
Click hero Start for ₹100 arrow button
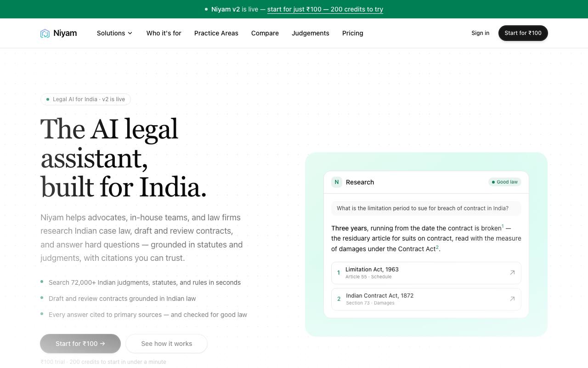click(x=80, y=344)
